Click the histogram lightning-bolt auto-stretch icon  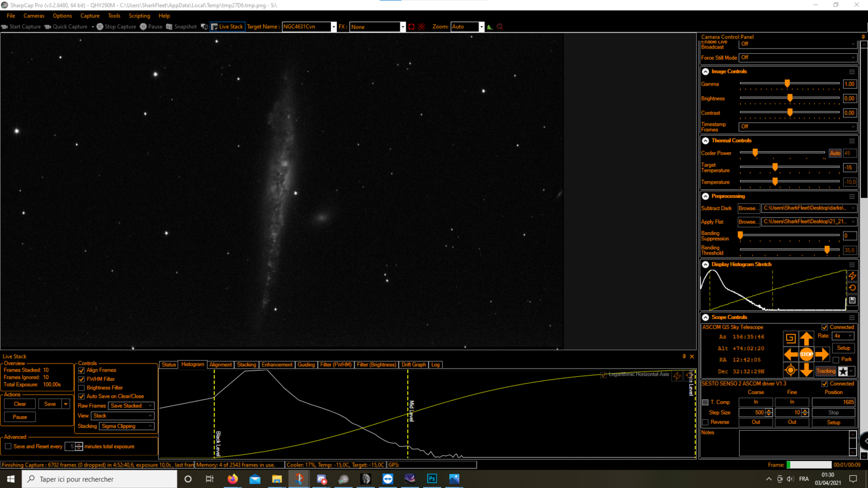click(852, 276)
